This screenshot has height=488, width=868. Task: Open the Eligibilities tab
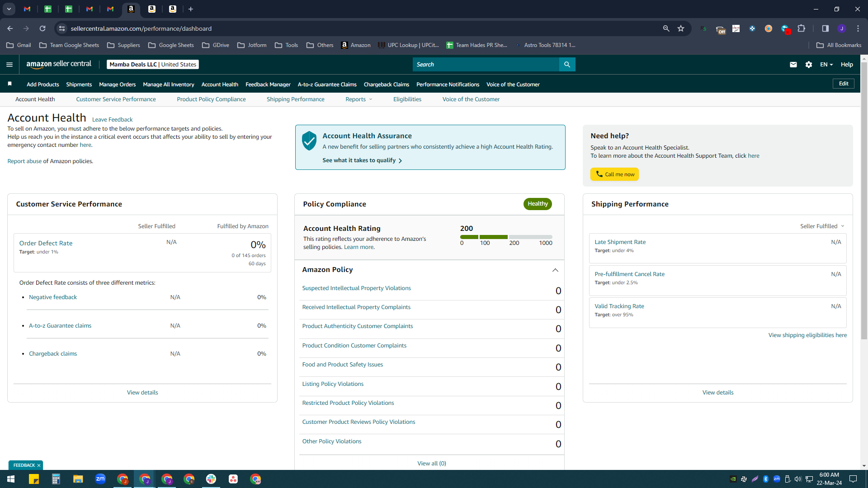pyautogui.click(x=407, y=99)
